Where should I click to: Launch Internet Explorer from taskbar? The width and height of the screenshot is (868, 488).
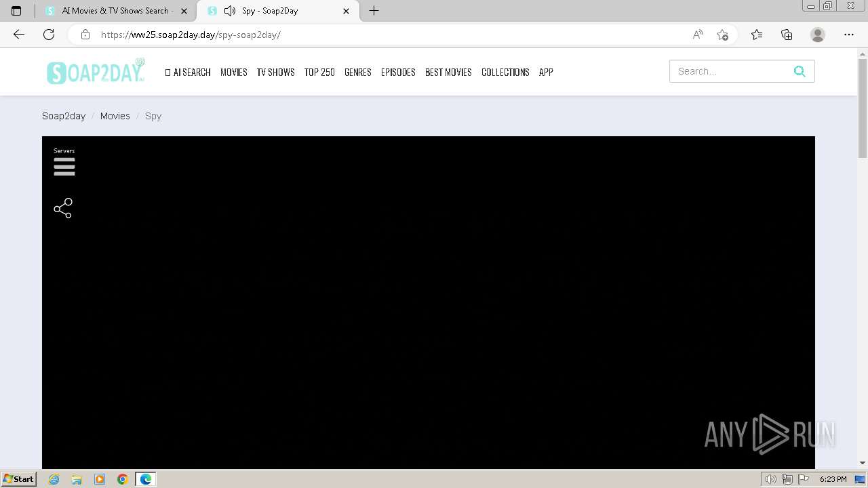coord(54,479)
